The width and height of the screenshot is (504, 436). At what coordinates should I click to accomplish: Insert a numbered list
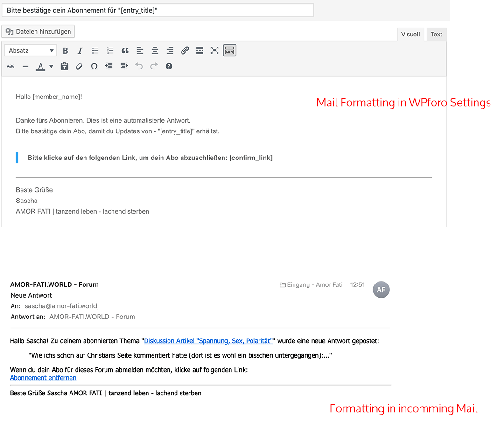(110, 50)
